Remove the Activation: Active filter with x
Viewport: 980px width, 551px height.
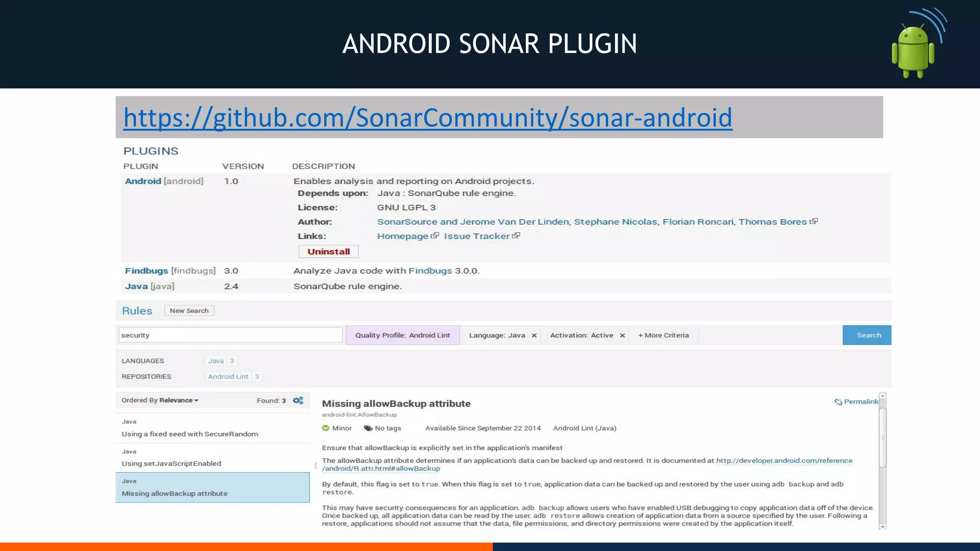tap(622, 335)
